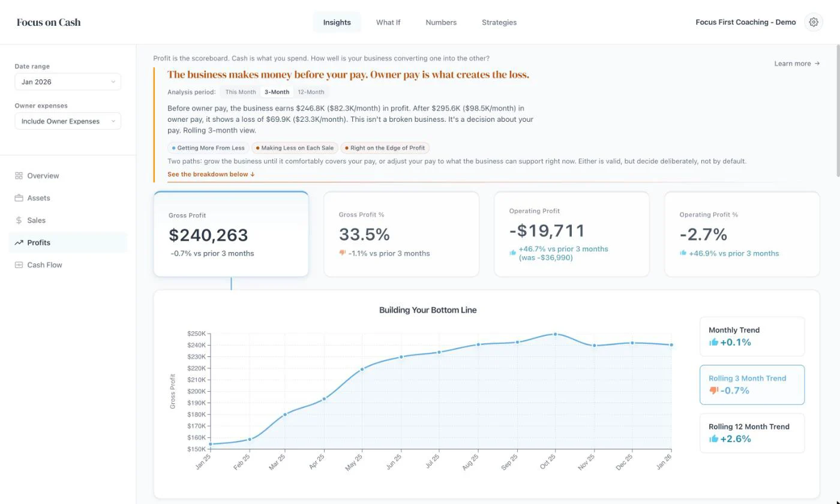840x504 pixels.
Task: Select the 3-Month analysis period
Action: click(x=277, y=92)
